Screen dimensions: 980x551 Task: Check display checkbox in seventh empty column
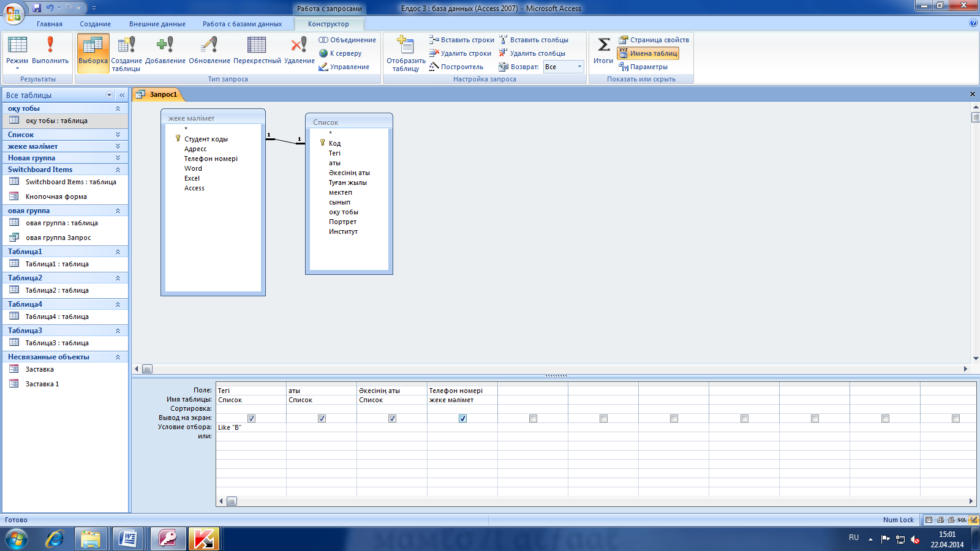pyautogui.click(x=674, y=418)
